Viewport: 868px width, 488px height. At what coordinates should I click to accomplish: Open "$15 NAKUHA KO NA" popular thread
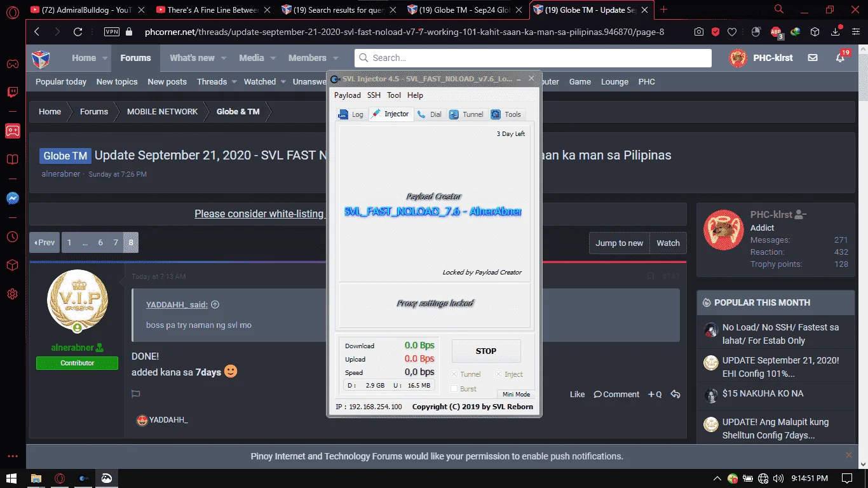pyautogui.click(x=763, y=393)
